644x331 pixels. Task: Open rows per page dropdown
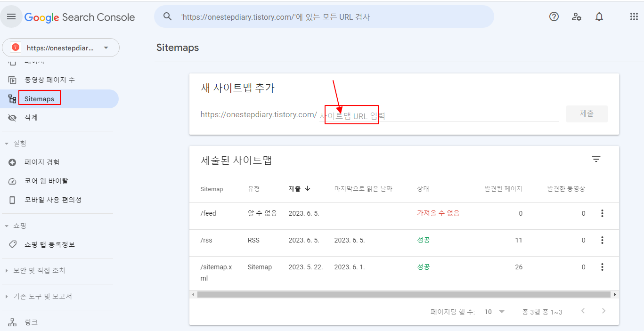pos(495,312)
